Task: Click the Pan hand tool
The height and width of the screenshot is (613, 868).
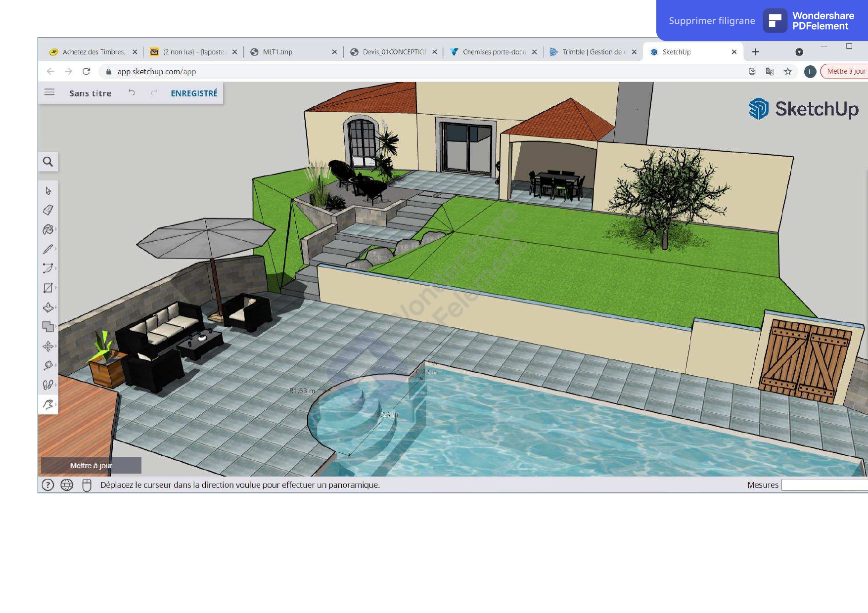Action: tap(48, 404)
